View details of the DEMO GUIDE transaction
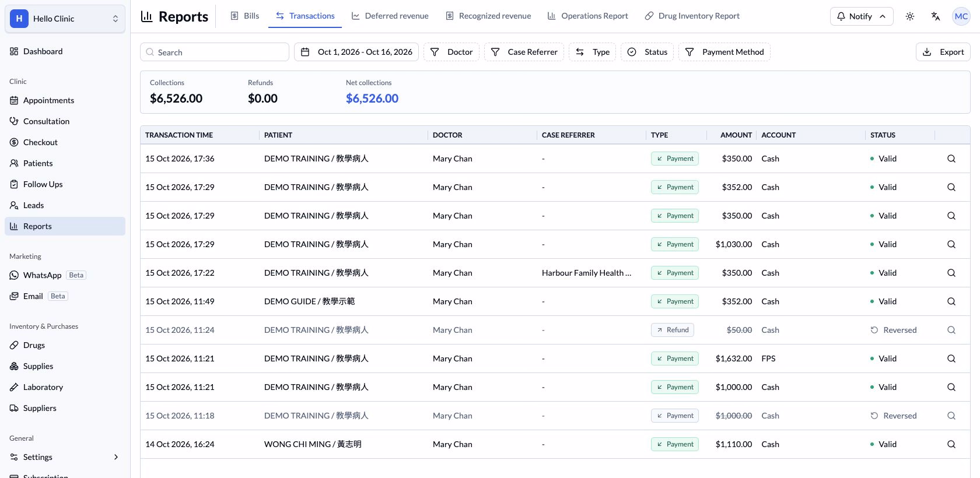 click(951, 301)
